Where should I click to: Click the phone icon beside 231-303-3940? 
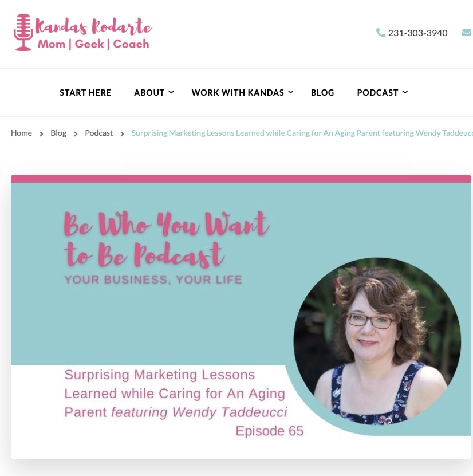(380, 33)
